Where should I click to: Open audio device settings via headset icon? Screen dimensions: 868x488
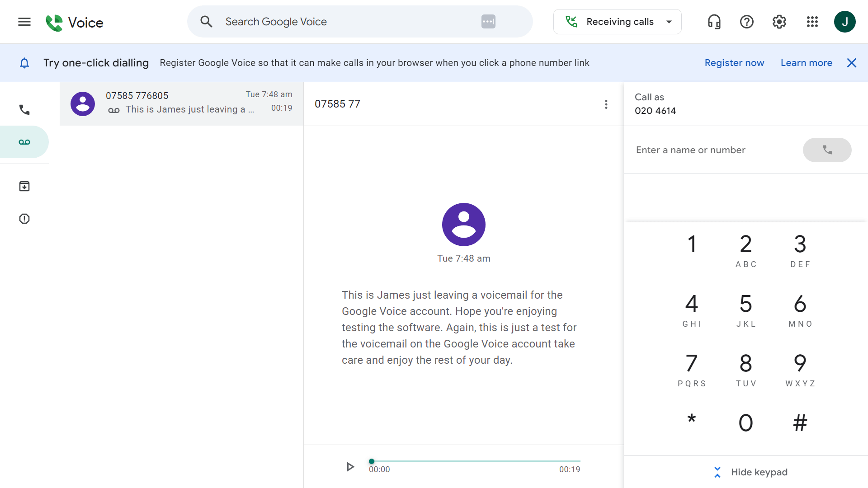(713, 21)
